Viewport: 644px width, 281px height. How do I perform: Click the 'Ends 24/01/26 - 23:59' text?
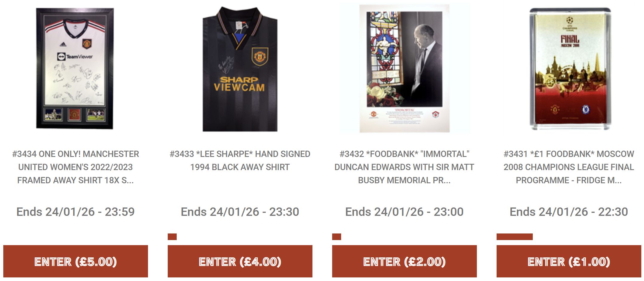click(x=76, y=212)
